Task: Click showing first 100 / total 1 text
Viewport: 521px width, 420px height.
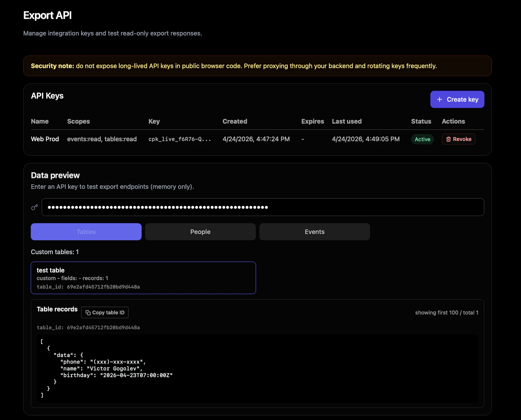Action: click(447, 313)
